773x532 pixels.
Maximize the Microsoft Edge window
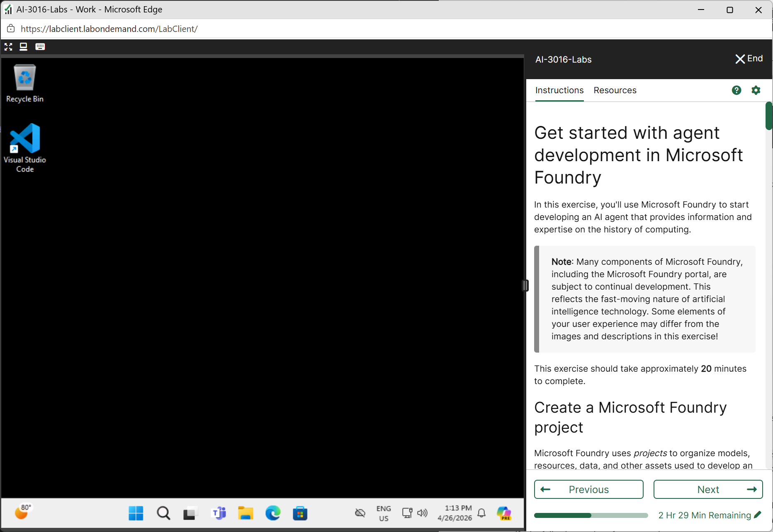point(730,10)
